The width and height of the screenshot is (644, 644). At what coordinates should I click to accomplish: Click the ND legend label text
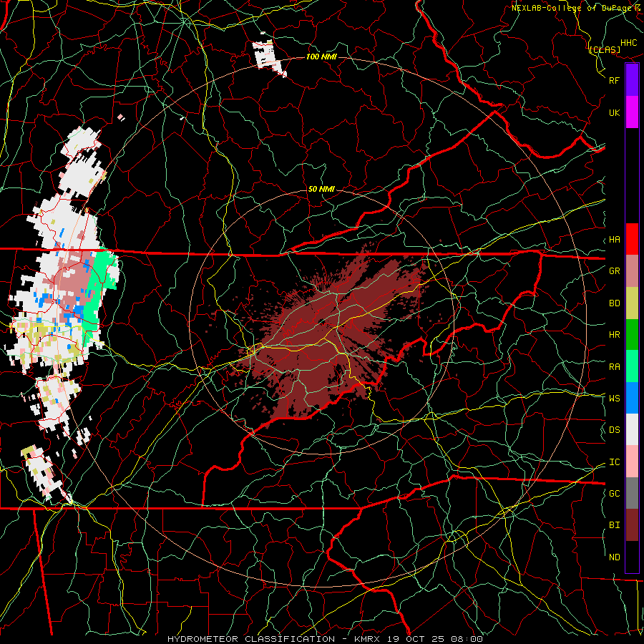615,557
